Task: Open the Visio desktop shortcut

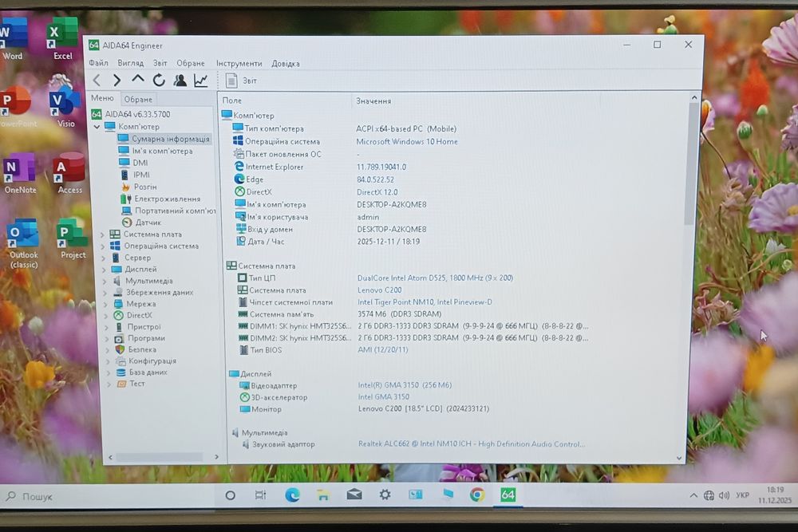Action: point(65,108)
